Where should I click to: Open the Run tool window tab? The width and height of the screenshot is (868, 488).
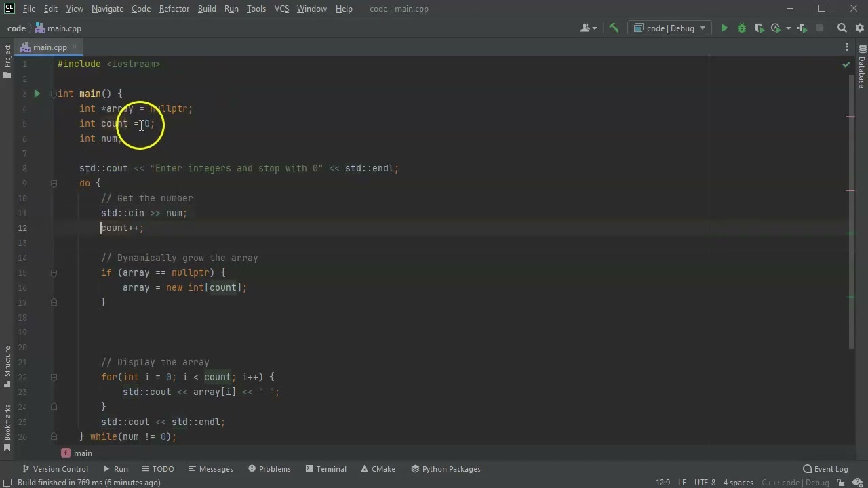(115, 469)
